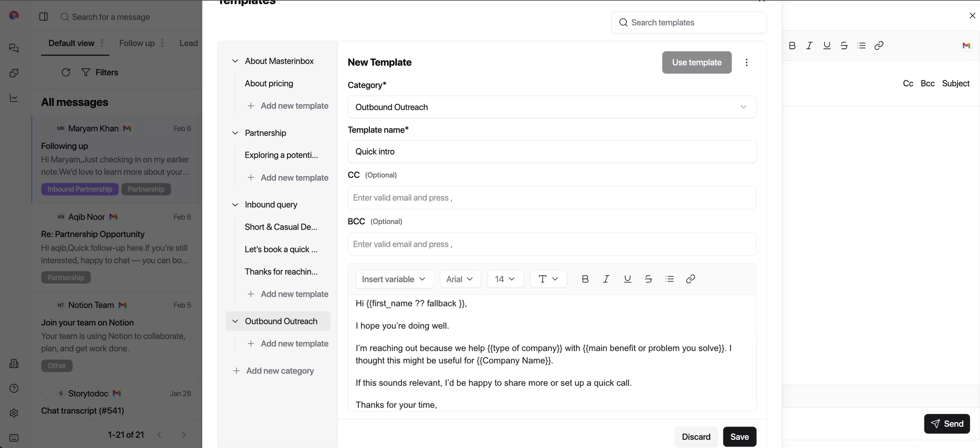
Task: Check the checkbox next to Maryam Khan's message
Action: coord(46,128)
